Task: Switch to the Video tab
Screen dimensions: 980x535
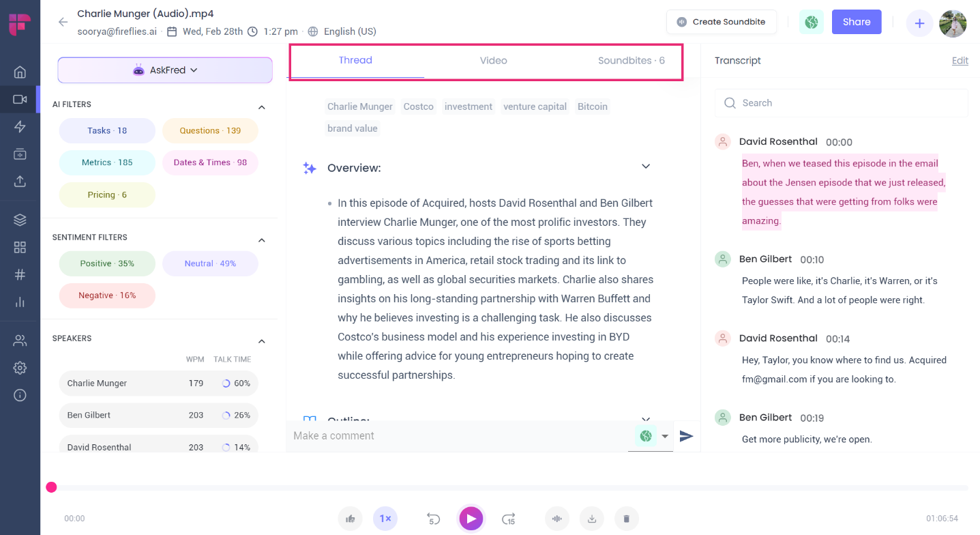Action: click(493, 60)
